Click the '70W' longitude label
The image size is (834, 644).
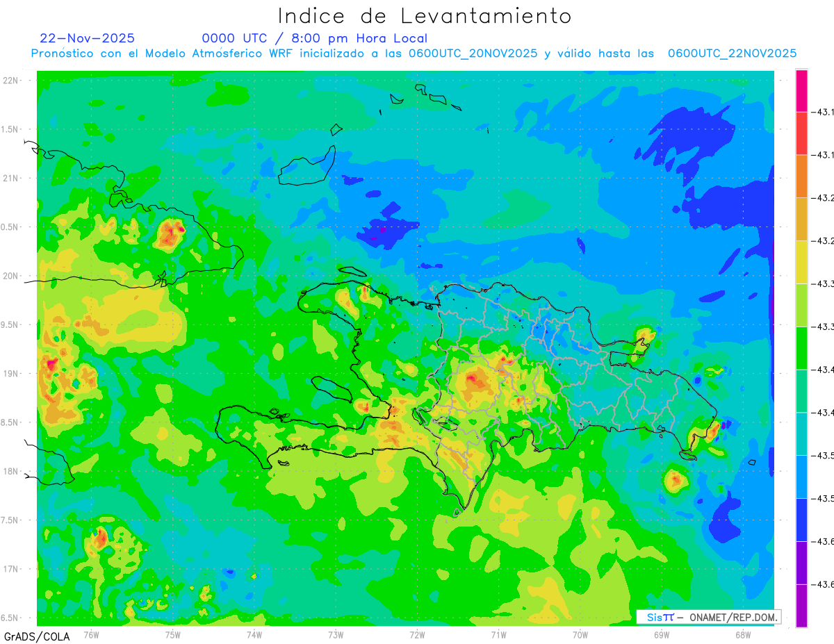click(580, 635)
